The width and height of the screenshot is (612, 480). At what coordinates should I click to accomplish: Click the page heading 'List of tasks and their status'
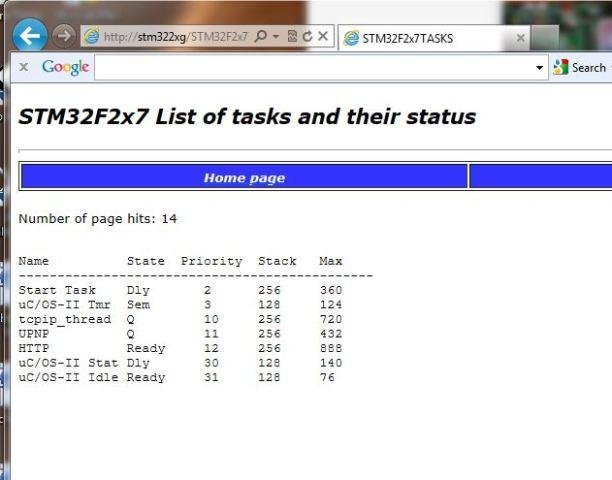[315, 117]
